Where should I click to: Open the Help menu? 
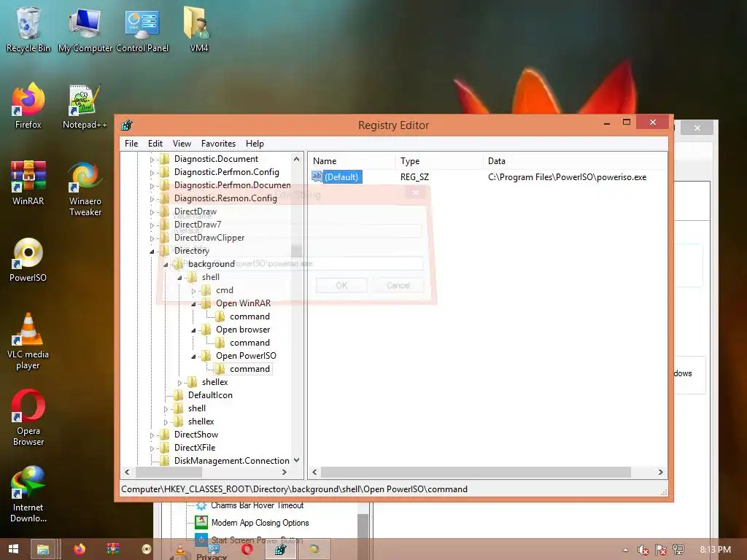click(255, 144)
